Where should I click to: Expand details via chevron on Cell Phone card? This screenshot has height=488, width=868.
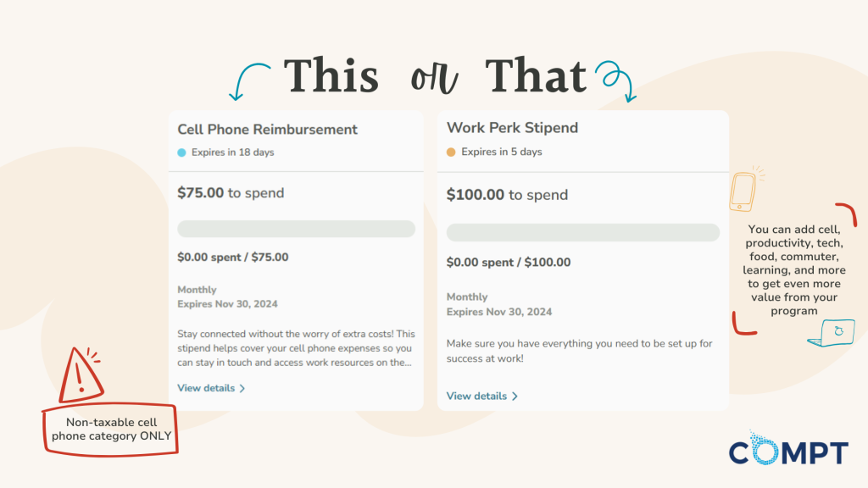[x=242, y=388]
